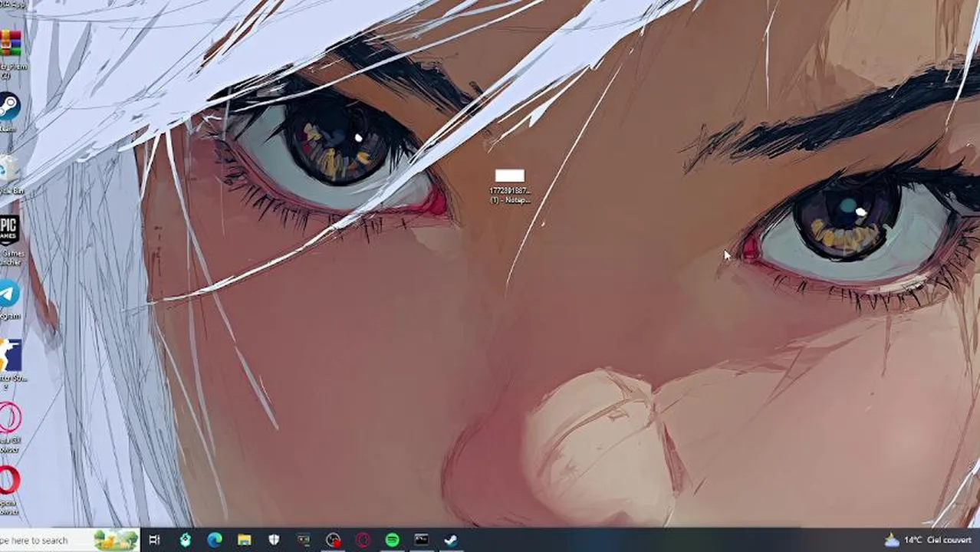Open the teal hexagon app in the taskbar
The image size is (980, 552).
pos(185,540)
